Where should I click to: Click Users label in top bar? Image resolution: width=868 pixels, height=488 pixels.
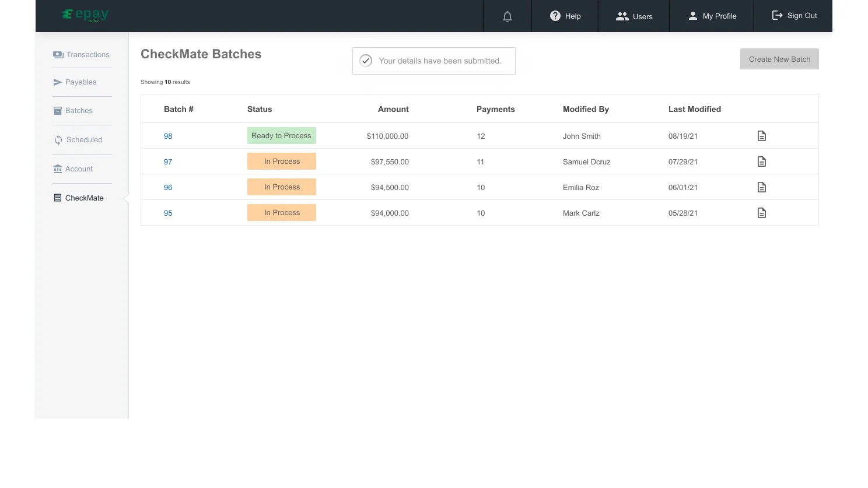[643, 16]
